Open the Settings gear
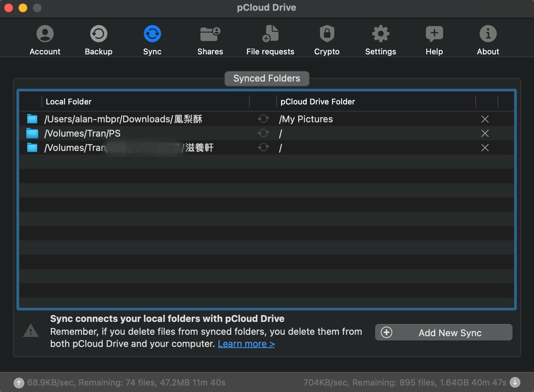 click(x=380, y=40)
